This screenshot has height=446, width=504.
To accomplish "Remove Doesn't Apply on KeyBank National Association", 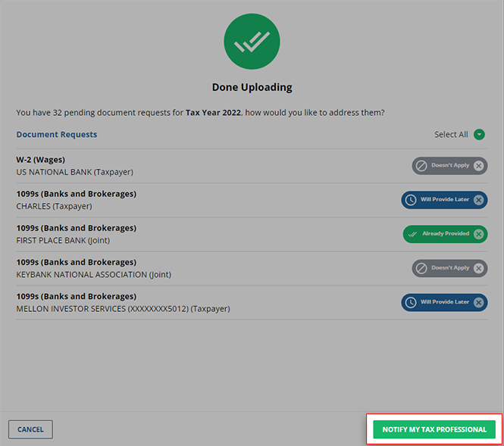I will [479, 268].
